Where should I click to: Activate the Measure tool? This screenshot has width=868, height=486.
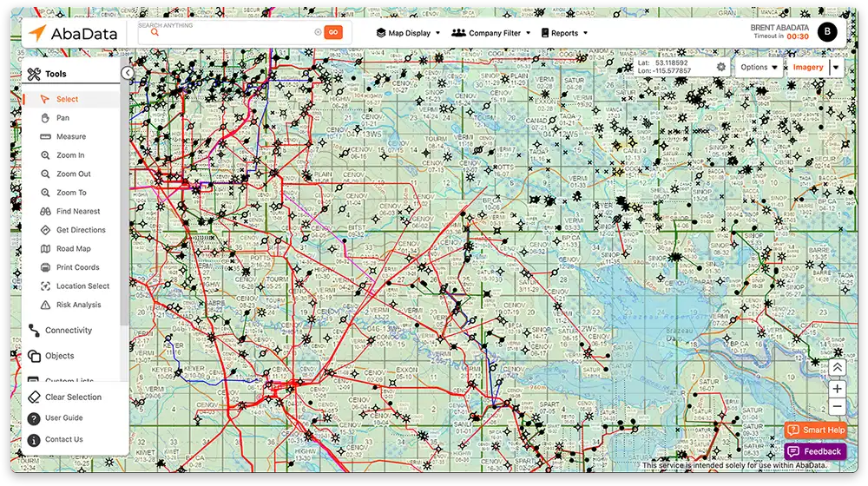70,136
